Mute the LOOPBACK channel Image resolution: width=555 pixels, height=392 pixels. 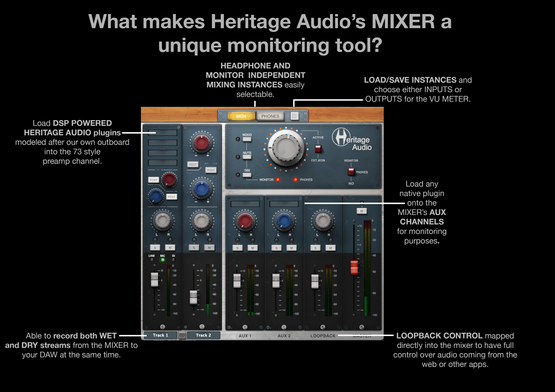coord(330,248)
